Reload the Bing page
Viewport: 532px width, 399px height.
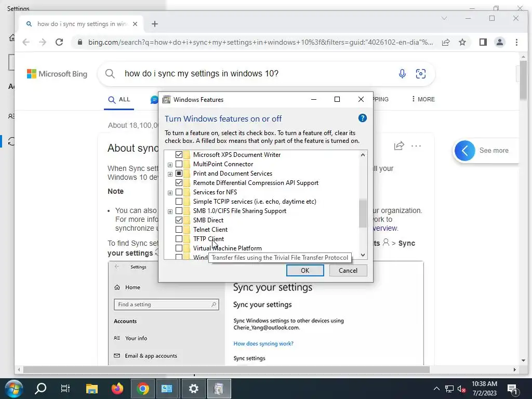59,42
